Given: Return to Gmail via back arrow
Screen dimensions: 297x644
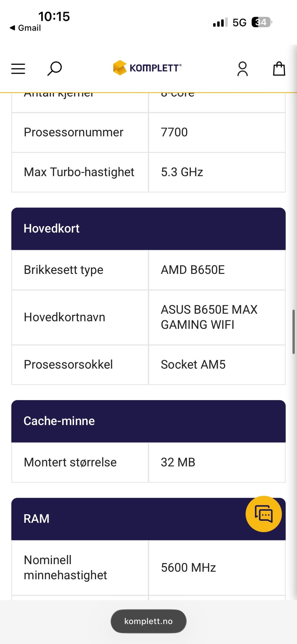Looking at the screenshot, I should tap(25, 28).
